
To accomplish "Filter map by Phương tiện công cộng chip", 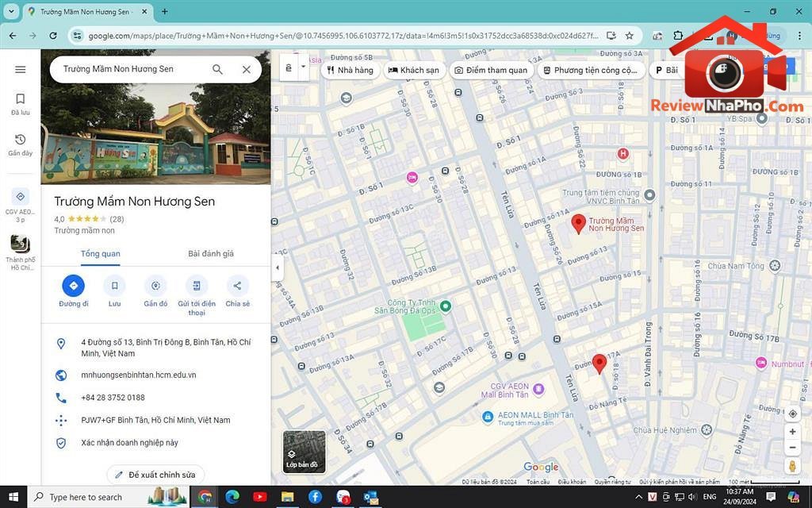I will [592, 70].
